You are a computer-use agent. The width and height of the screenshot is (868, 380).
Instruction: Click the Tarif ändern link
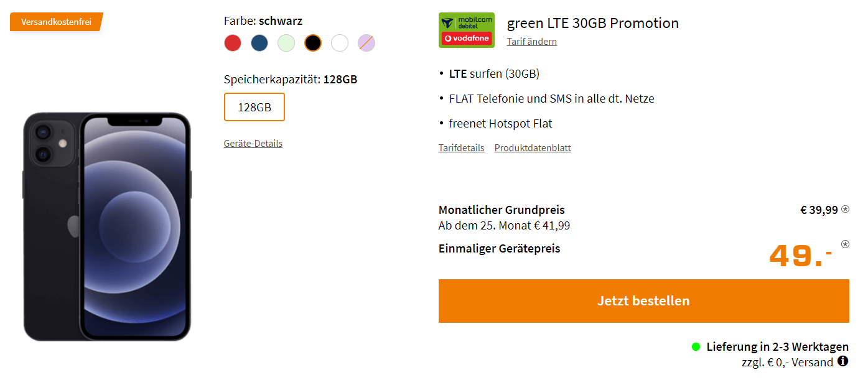(532, 42)
